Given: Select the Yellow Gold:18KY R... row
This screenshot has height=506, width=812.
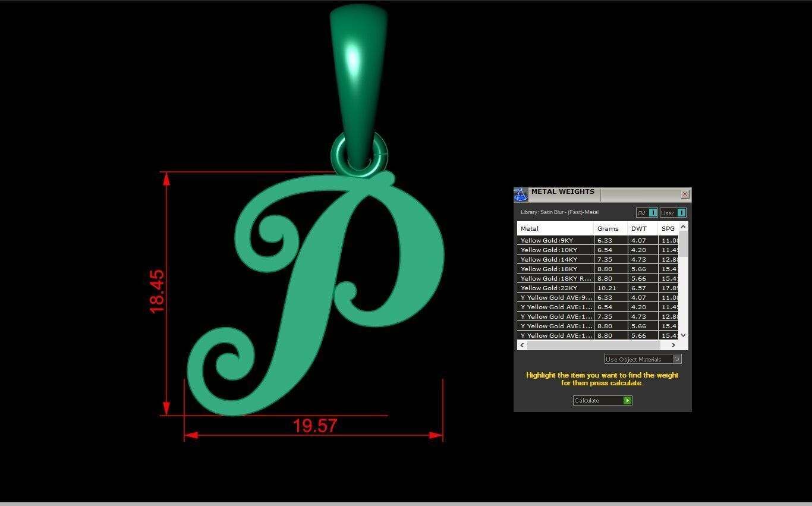Looking at the screenshot, I should pos(597,278).
